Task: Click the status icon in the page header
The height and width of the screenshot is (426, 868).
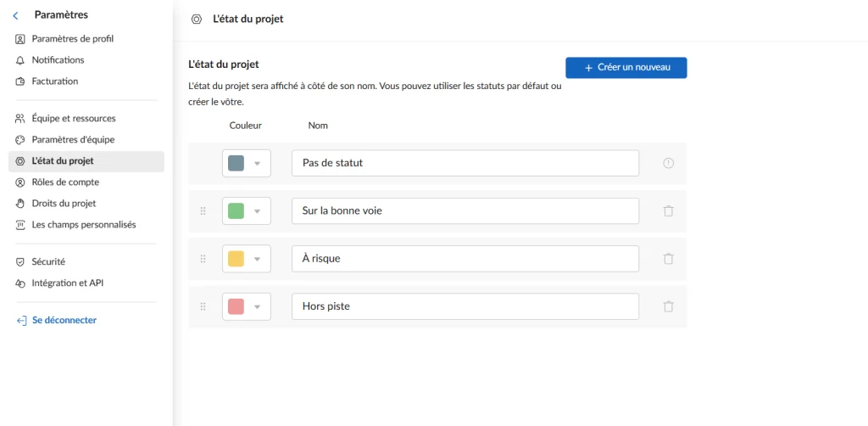Action: (196, 20)
